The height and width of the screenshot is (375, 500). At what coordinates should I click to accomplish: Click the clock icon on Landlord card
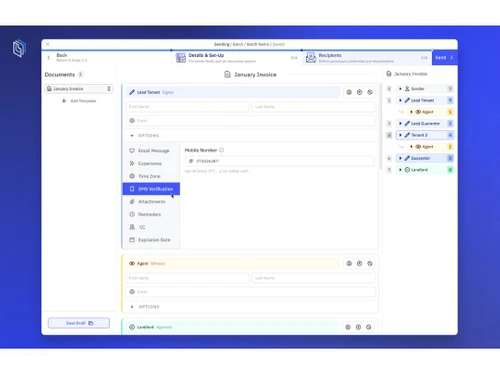click(x=358, y=327)
